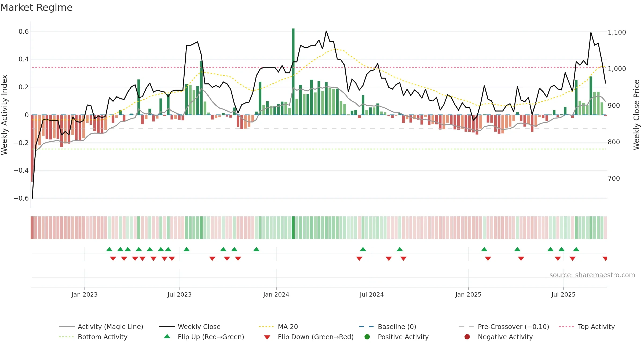Click the 1,100 right axis price label
Screen dimensions: 644x362
[617, 32]
